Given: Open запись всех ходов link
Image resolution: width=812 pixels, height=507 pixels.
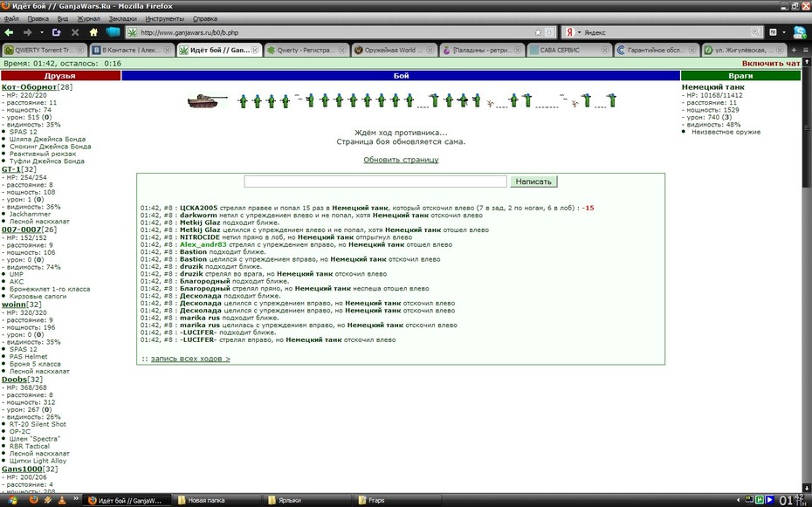Looking at the screenshot, I should click(190, 359).
